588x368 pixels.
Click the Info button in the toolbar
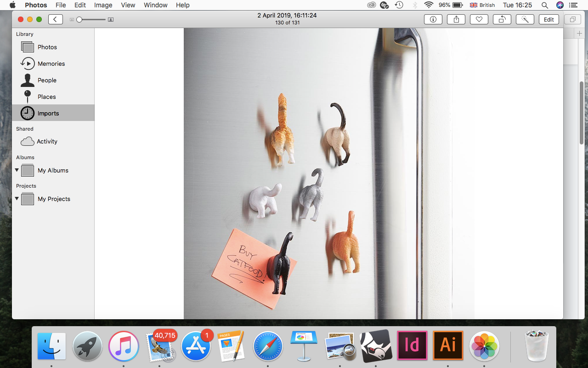[433, 19]
